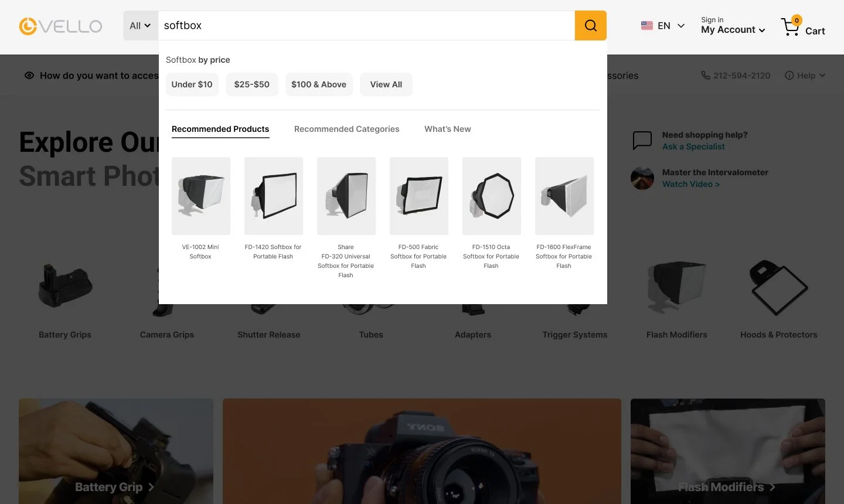Select FD-1420 Softbox product thumbnail
The width and height of the screenshot is (844, 504).
274,196
